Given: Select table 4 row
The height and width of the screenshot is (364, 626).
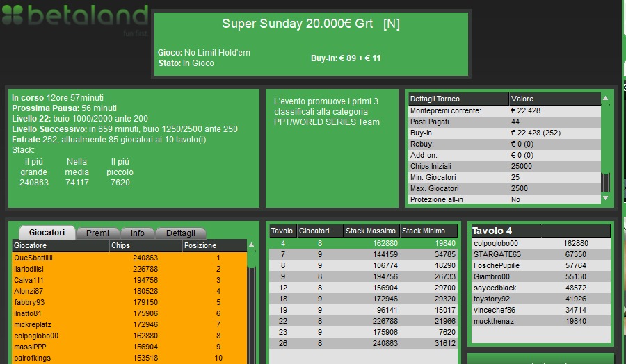Looking at the screenshot, I should tap(363, 243).
